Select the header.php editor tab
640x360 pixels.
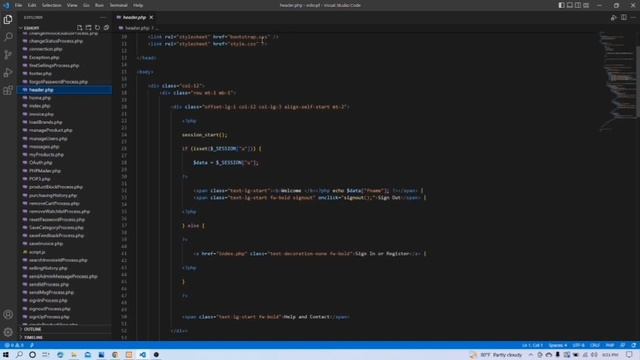(x=134, y=17)
